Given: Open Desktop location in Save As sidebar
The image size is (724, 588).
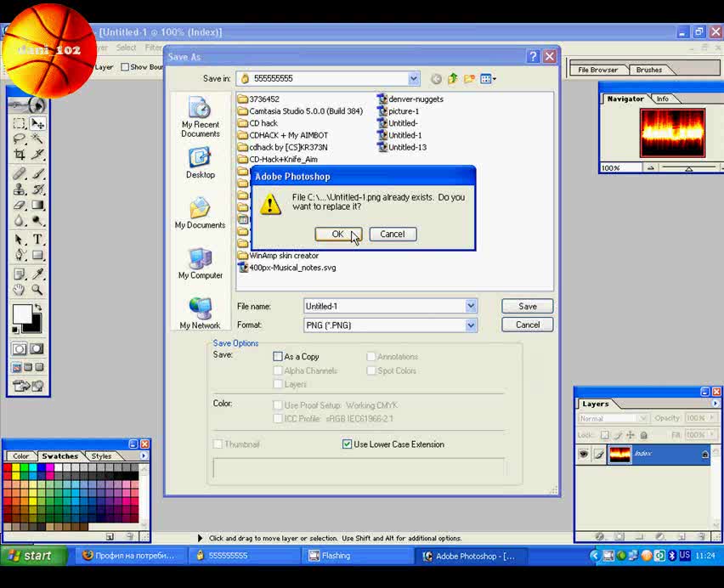Looking at the screenshot, I should click(200, 163).
